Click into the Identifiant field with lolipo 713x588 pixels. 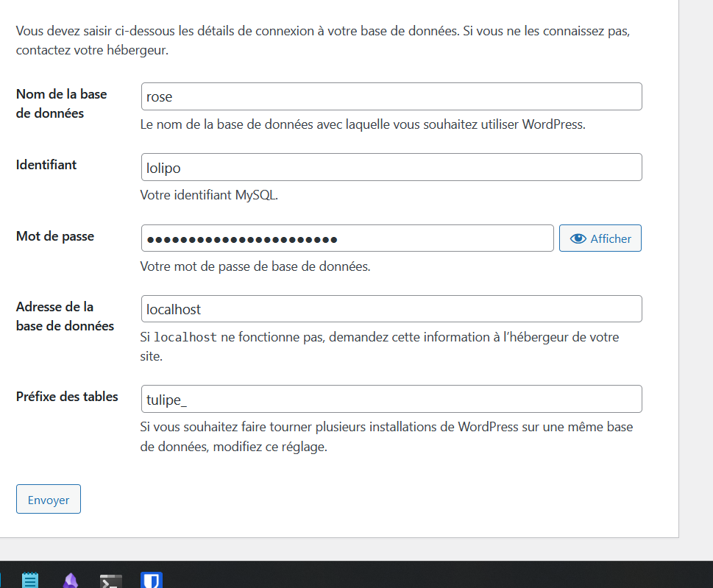[x=391, y=167]
